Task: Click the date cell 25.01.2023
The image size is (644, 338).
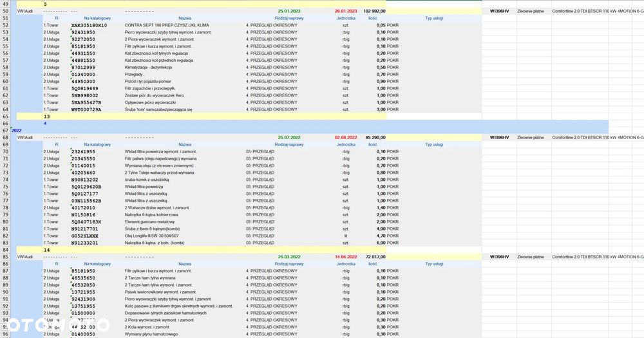Action: (289, 11)
